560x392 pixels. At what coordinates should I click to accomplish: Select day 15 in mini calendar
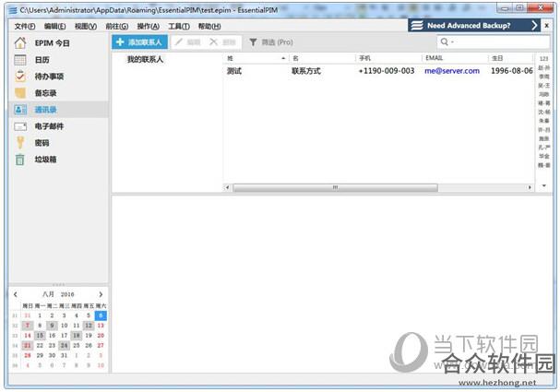(x=40, y=336)
